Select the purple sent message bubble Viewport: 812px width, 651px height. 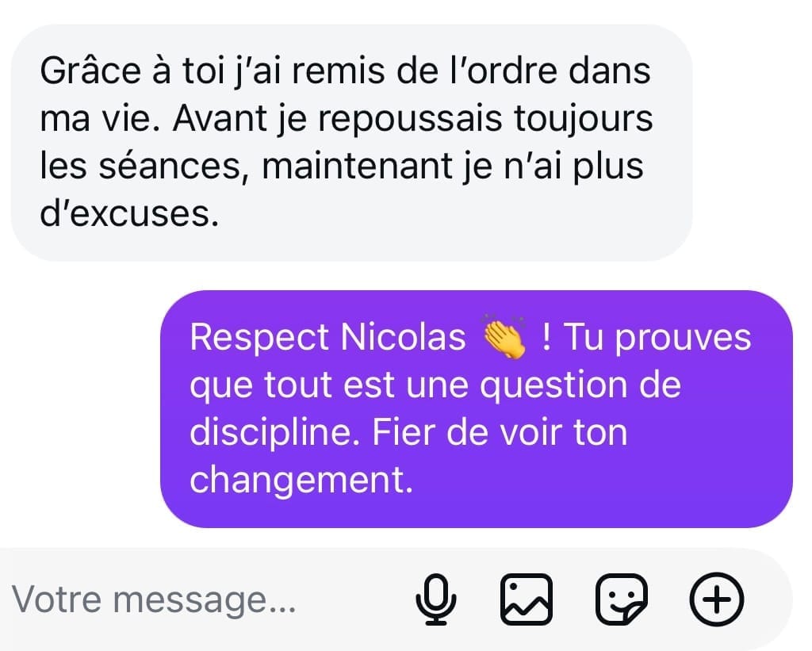point(477,409)
